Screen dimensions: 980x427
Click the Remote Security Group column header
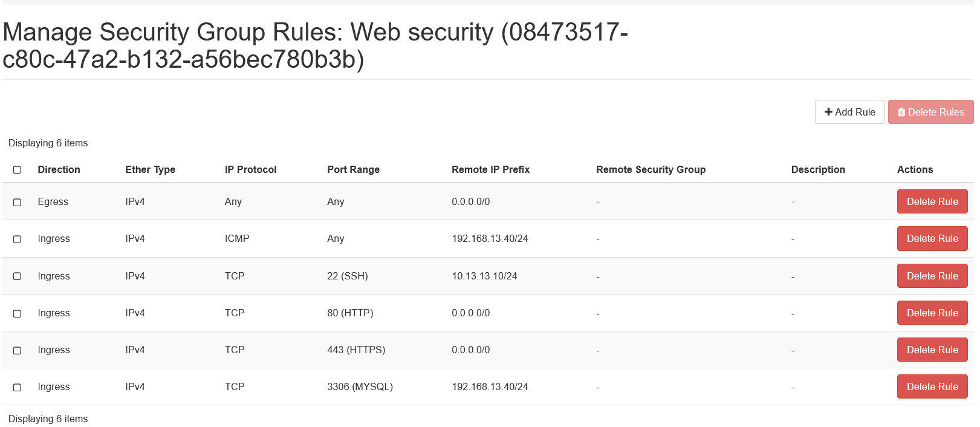651,169
